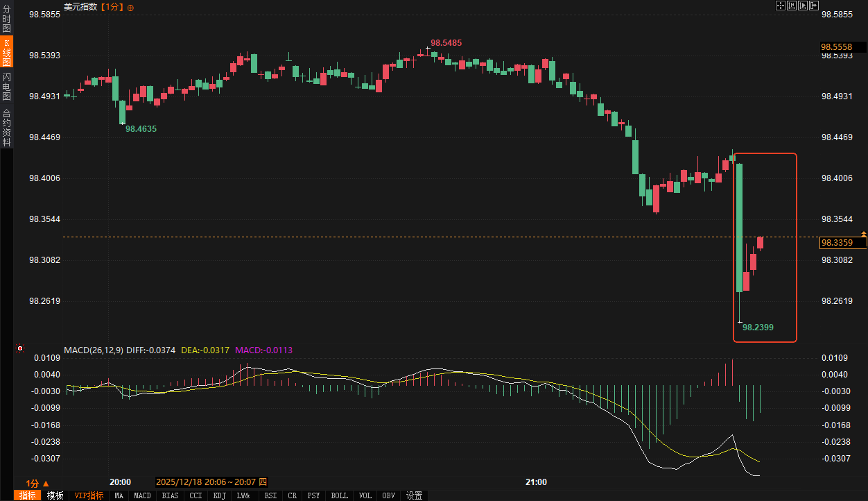Click the 【1分】 period label in title
868x501 pixels.
tap(112, 7)
